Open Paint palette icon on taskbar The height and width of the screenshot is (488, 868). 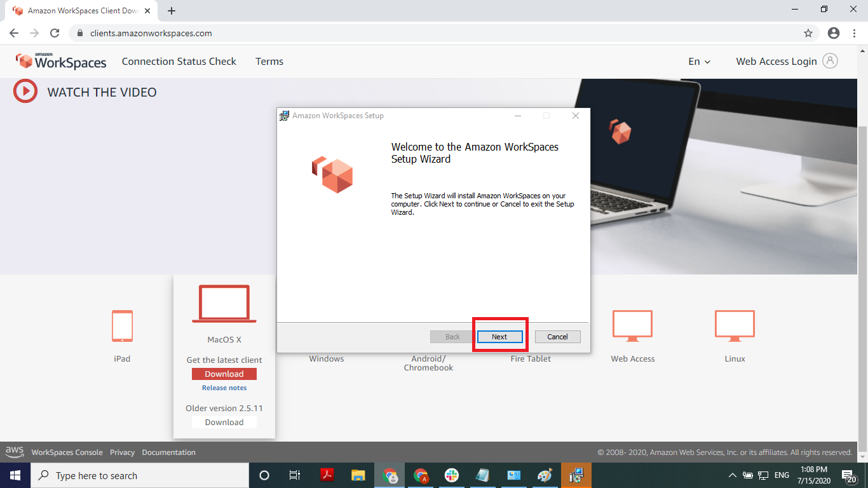tap(545, 475)
